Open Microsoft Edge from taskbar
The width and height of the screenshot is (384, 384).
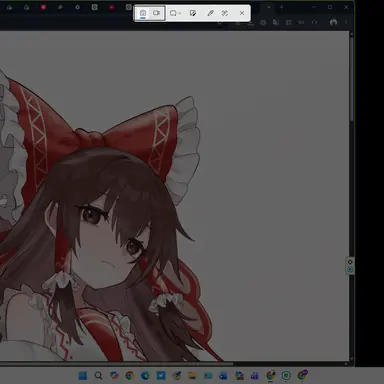[x=145, y=376]
